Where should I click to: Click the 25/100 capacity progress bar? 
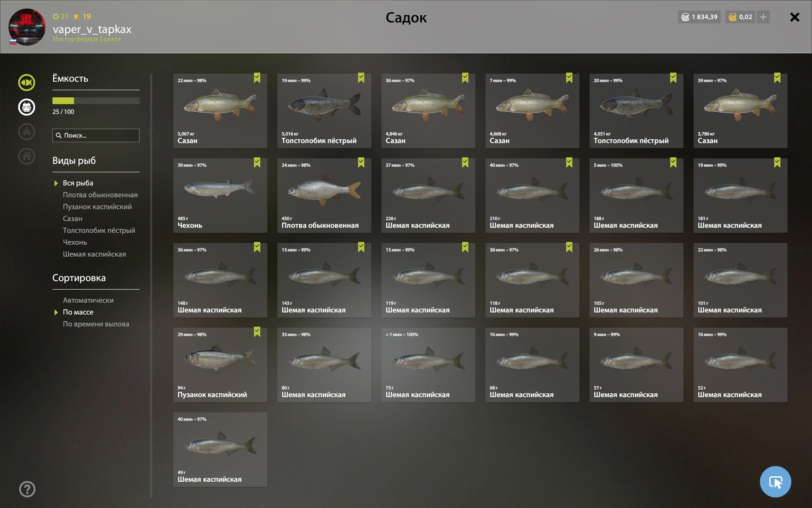point(96,101)
